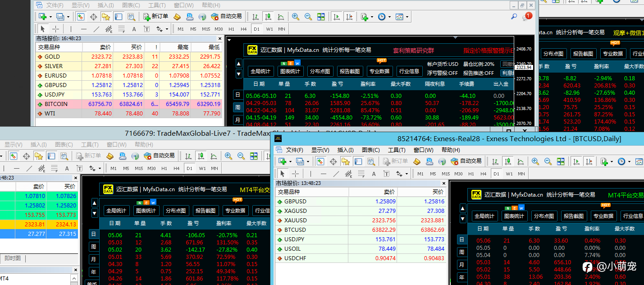644x285 pixels.
Task: Open Market Watch icon in top window toolbar
Action: 81,17
